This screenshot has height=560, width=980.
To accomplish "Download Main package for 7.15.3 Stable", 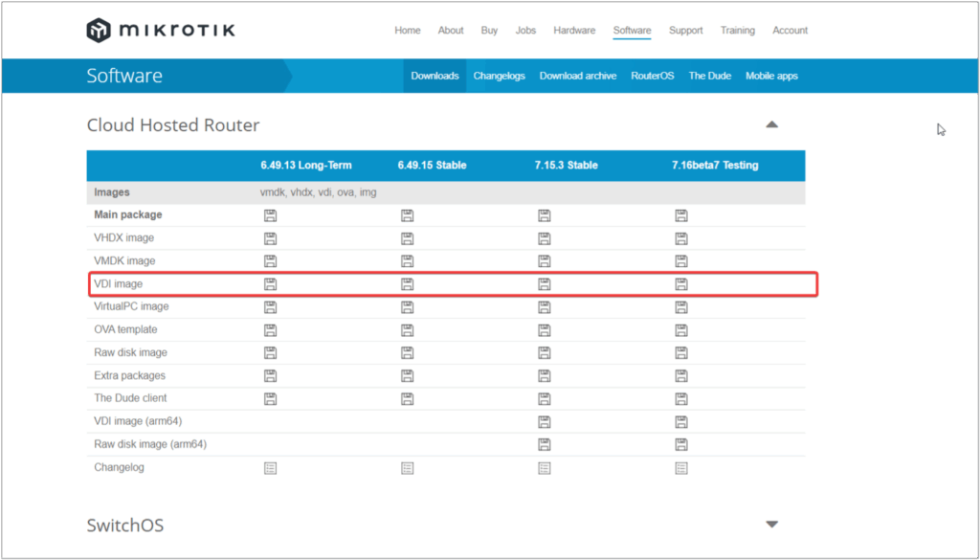I will coord(545,215).
